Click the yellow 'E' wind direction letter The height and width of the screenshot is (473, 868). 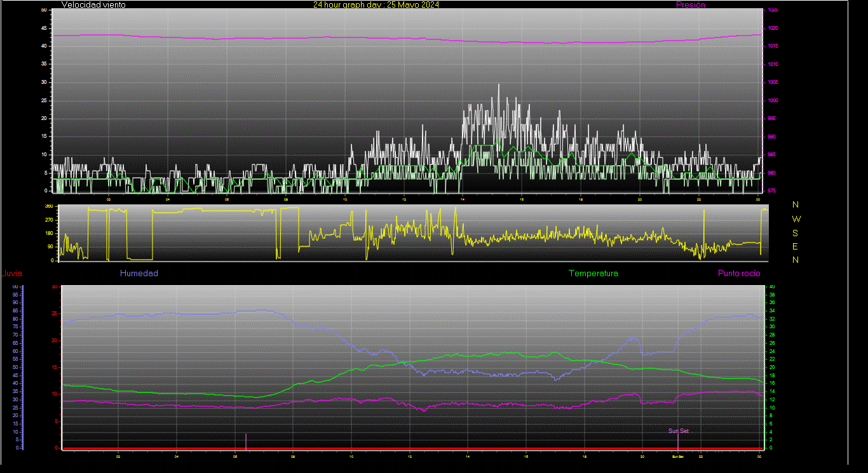[x=796, y=246]
